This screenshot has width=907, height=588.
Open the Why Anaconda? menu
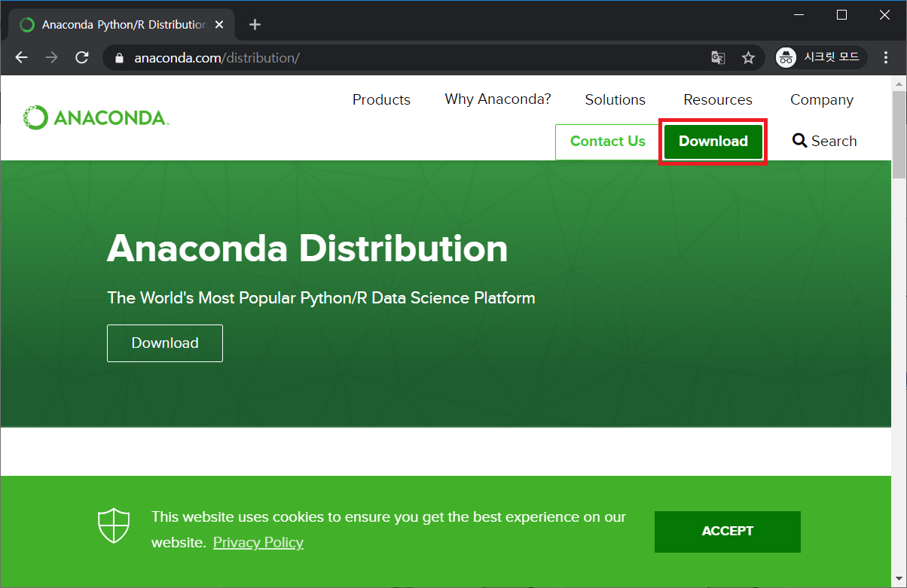(498, 99)
